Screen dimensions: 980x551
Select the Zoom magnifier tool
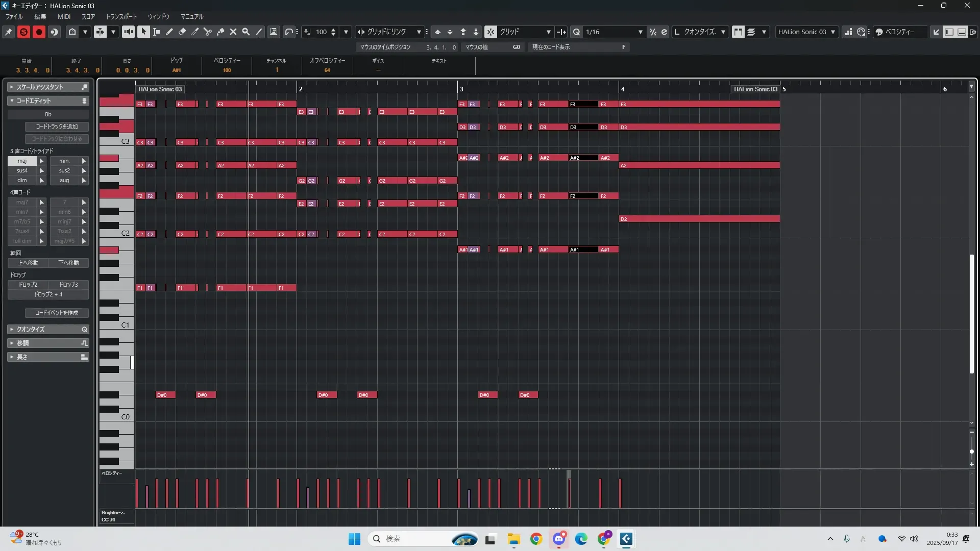tap(246, 32)
